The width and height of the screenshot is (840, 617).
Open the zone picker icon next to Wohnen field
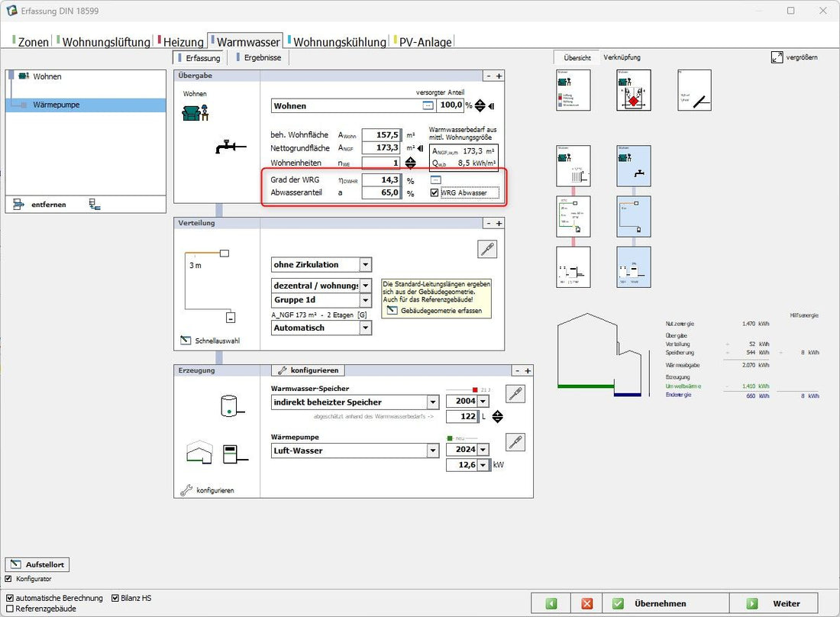(x=428, y=105)
